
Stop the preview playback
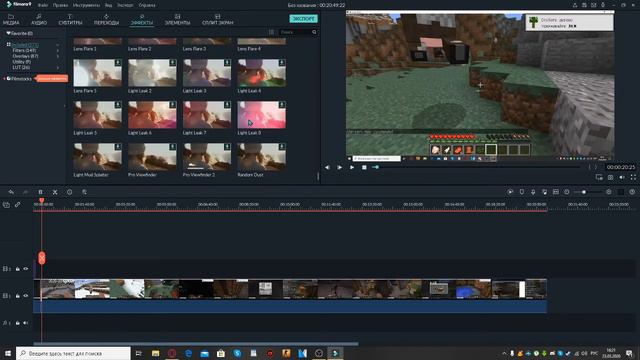[364, 167]
